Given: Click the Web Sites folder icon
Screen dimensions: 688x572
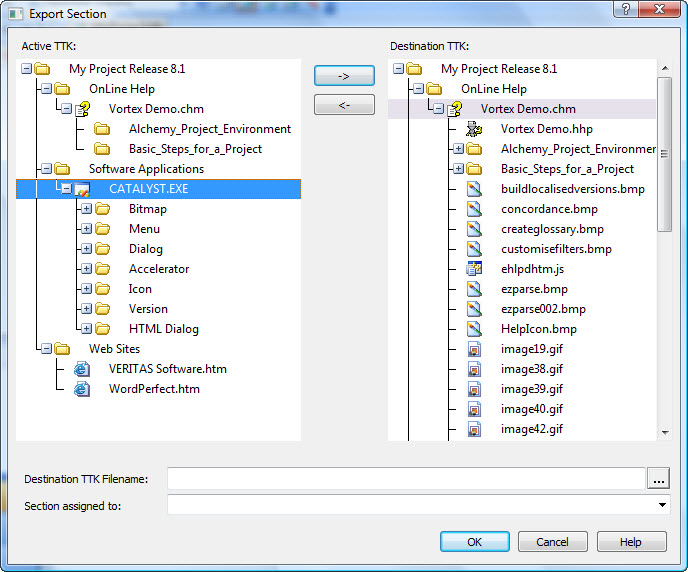Looking at the screenshot, I should click(62, 349).
